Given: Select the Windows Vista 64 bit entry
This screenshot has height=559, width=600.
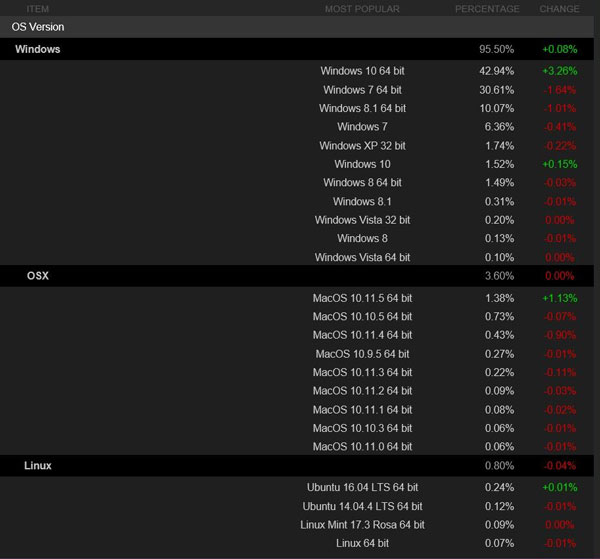Looking at the screenshot, I should [x=362, y=257].
